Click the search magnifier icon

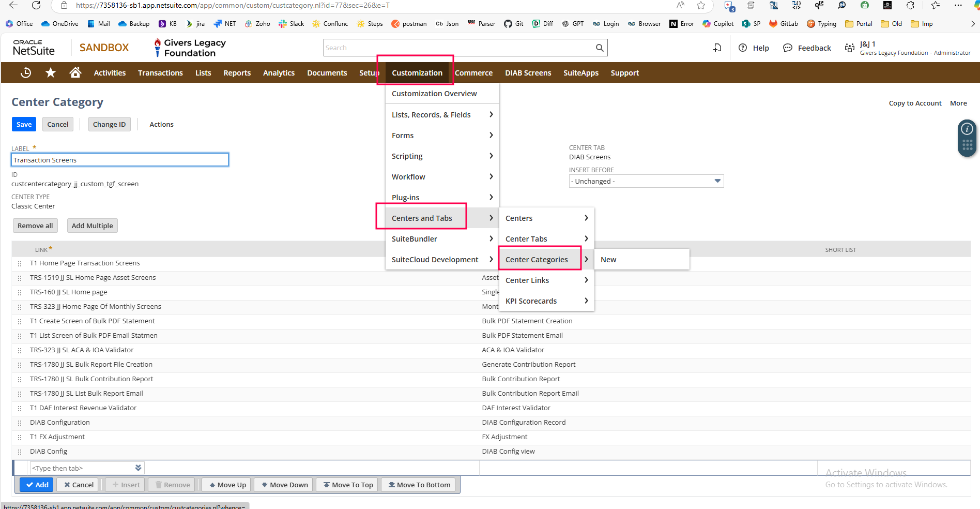[x=600, y=48]
